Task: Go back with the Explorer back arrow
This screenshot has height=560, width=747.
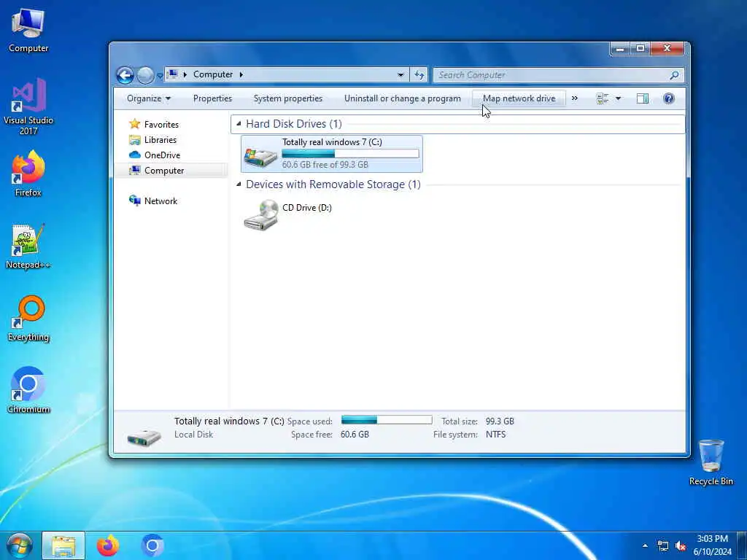Action: pyautogui.click(x=125, y=75)
